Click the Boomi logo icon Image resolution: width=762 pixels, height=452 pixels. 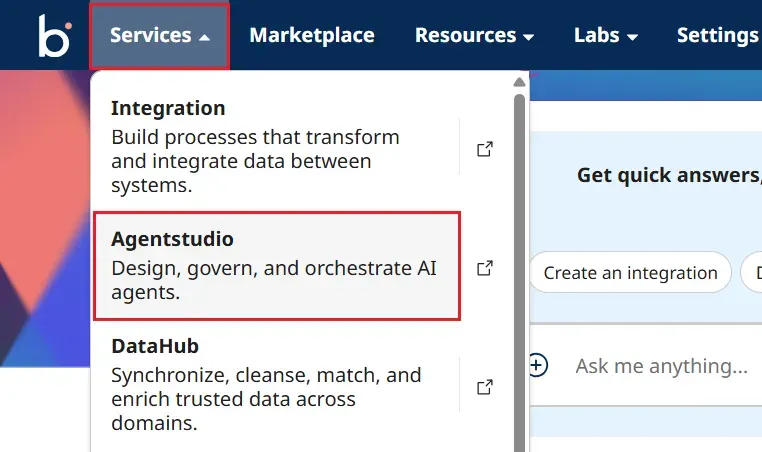coord(54,36)
